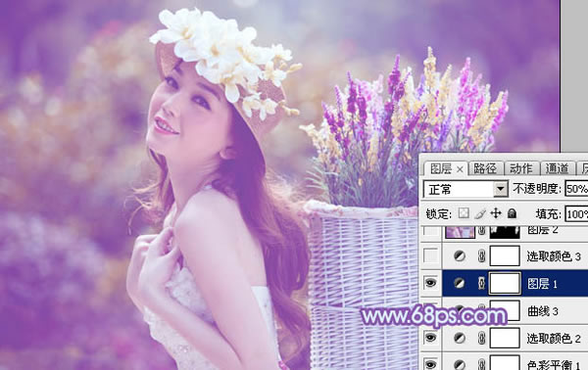Hide the 选取颜色 2 layer eye icon

(430, 338)
